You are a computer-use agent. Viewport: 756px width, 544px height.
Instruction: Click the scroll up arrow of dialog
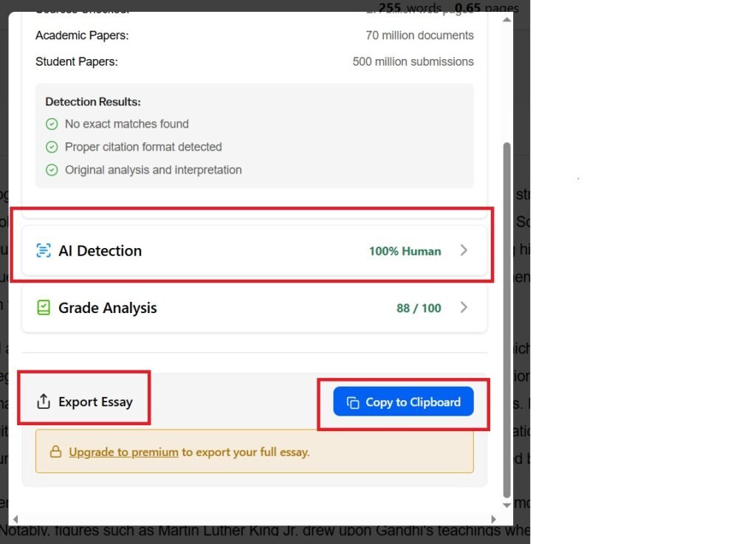tap(506, 20)
